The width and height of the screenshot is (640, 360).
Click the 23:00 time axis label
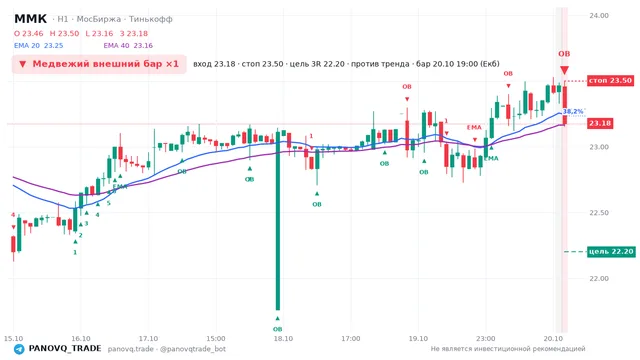tap(485, 339)
